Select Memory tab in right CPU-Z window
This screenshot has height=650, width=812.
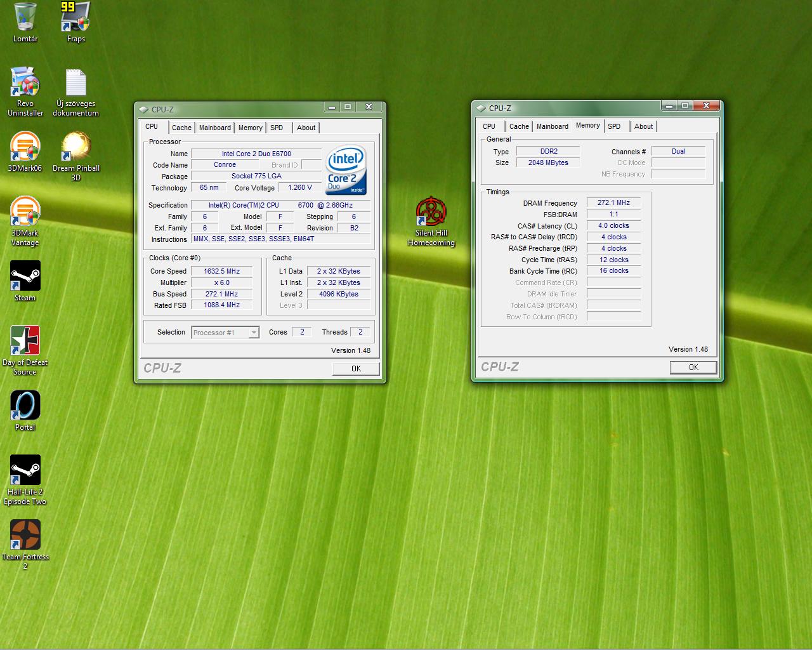(588, 126)
